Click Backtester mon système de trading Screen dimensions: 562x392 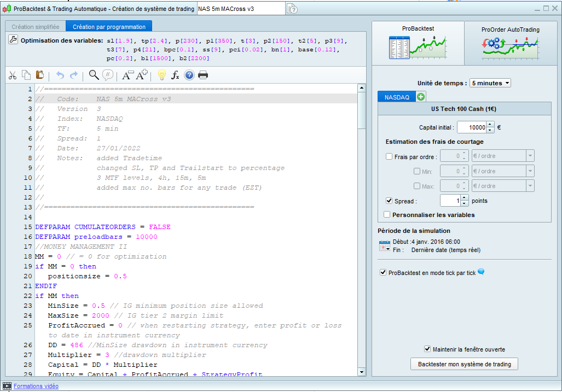[464, 364]
